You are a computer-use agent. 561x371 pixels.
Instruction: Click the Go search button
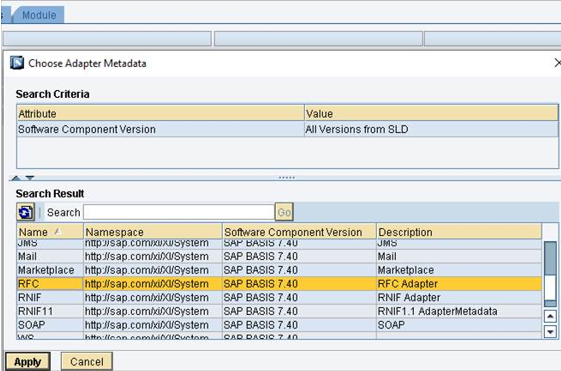pos(284,212)
